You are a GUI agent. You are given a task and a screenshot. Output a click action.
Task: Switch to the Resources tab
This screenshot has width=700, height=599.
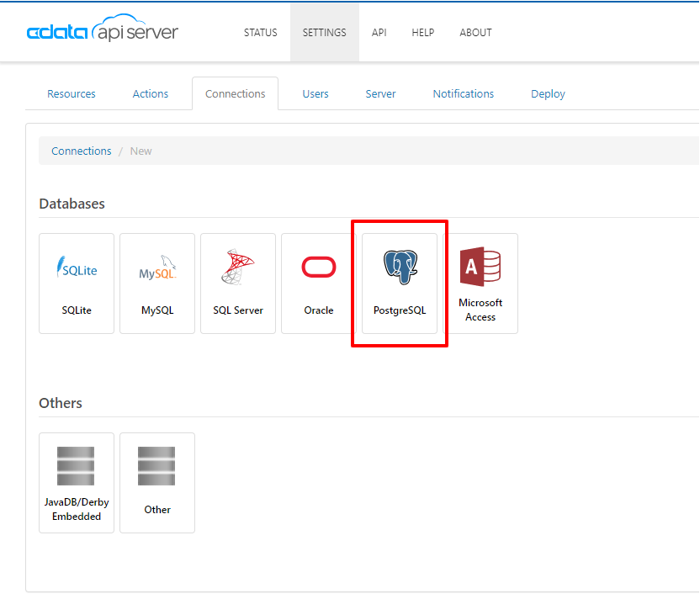point(72,93)
